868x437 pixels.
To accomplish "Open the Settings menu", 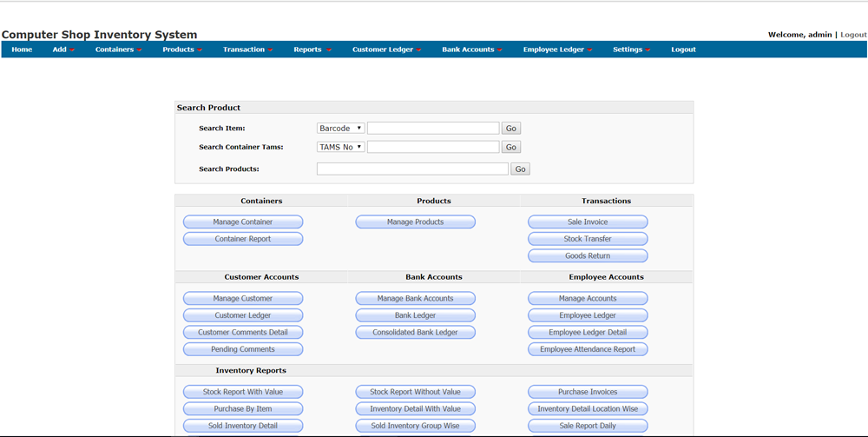I will pos(631,50).
